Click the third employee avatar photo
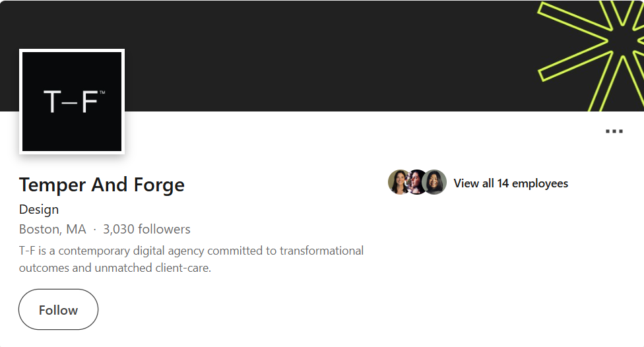The image size is (644, 347). (435, 182)
